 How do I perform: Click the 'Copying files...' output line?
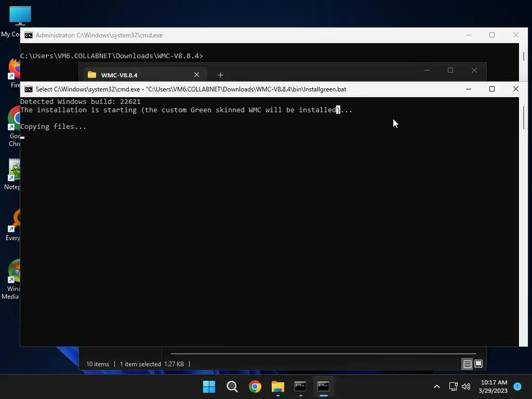pyautogui.click(x=54, y=127)
